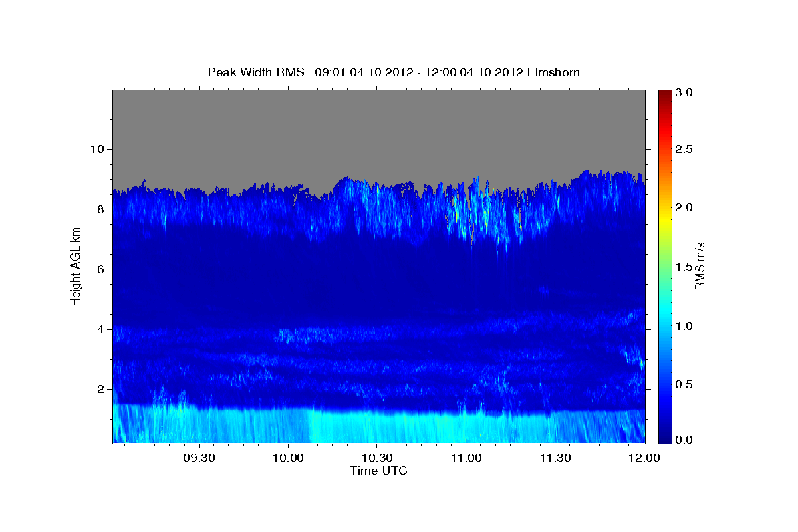Click the 10:30 time tick label

point(377,458)
